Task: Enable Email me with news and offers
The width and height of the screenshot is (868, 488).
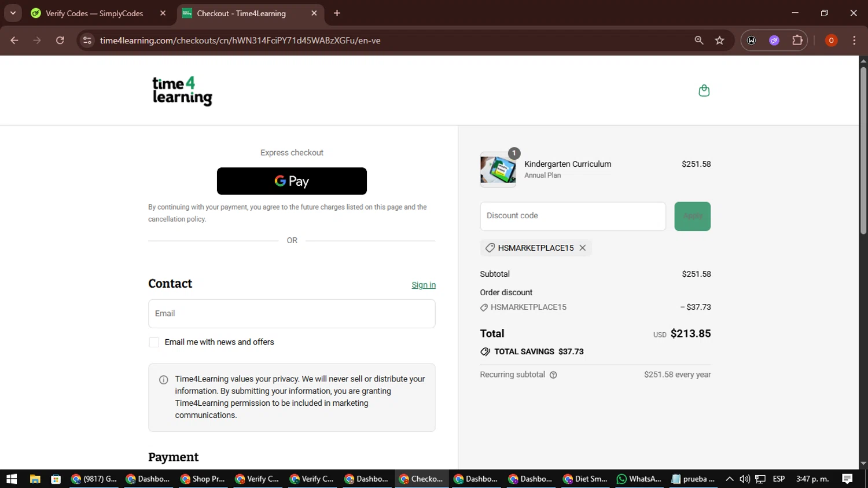Action: tap(154, 342)
